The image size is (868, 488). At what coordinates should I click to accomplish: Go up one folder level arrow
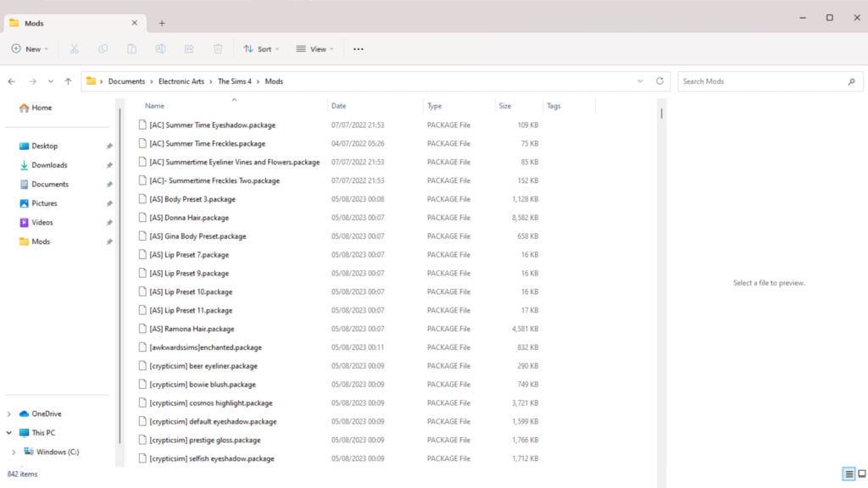(68, 81)
